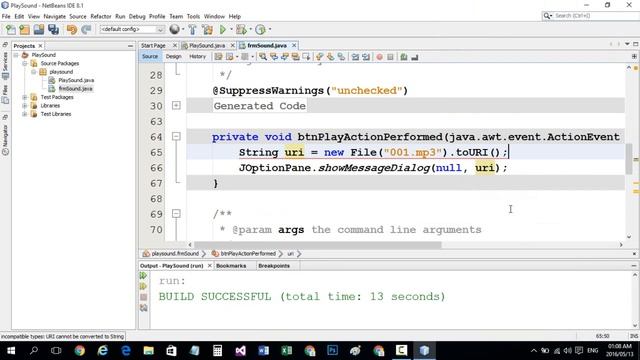Open the Tools menu
The width and height of the screenshot is (640, 360).
coord(193,16)
